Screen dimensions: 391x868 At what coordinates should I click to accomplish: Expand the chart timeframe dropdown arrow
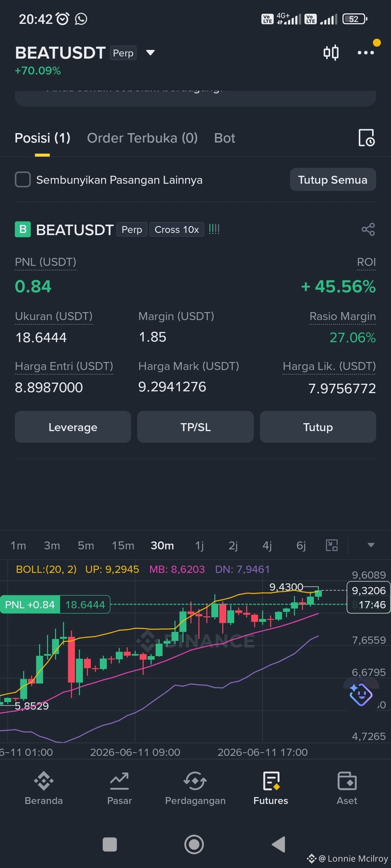click(371, 545)
